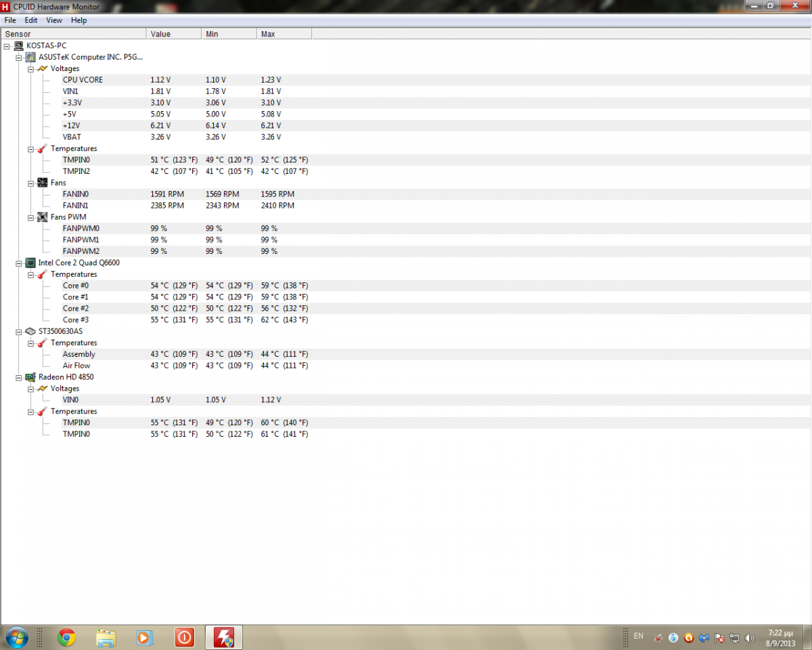Launch Google Chrome from the taskbar
The width and height of the screenshot is (812, 650).
click(66, 637)
